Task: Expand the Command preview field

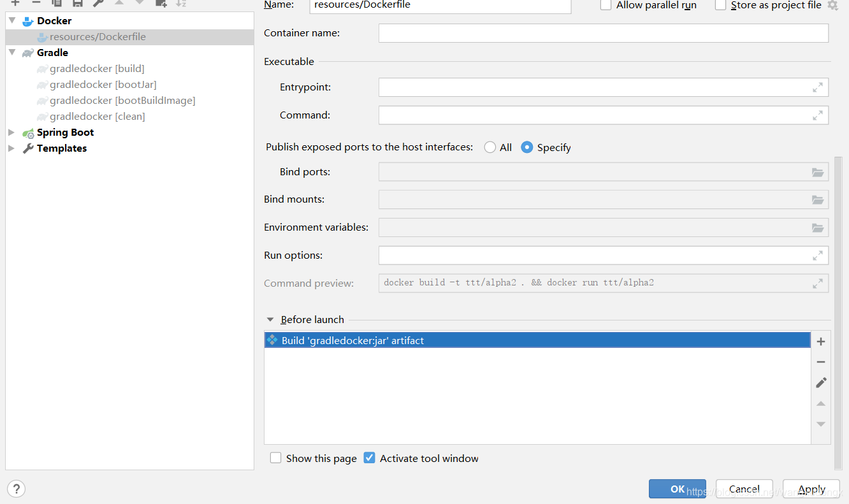Action: (818, 284)
